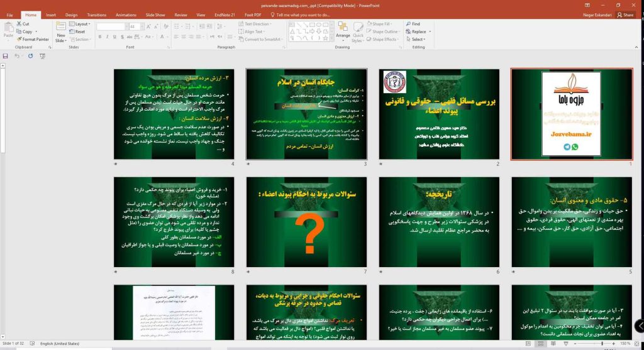The width and height of the screenshot is (644, 350).
Task: Click Tell me what you want to do box
Action: pyautogui.click(x=300, y=15)
